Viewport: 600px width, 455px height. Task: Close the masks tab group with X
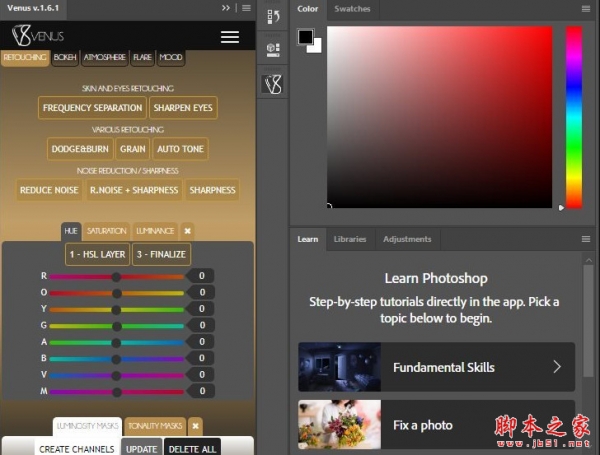195,426
